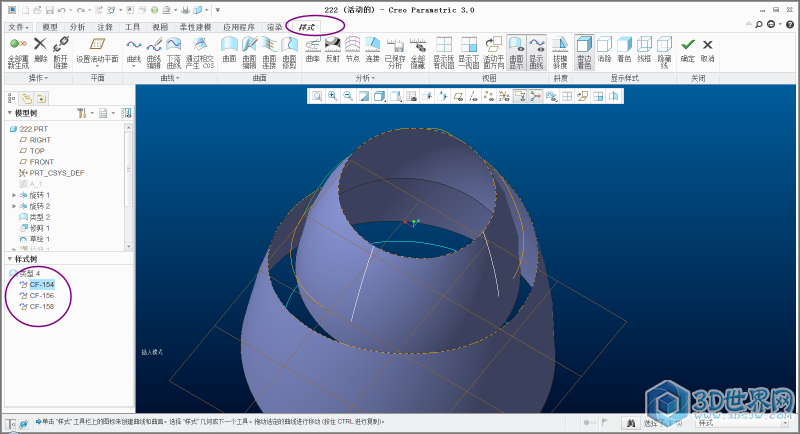The image size is (800, 434).
Task: Select the 下落曲线 (Drop Curve) tool
Action: coord(173,44)
